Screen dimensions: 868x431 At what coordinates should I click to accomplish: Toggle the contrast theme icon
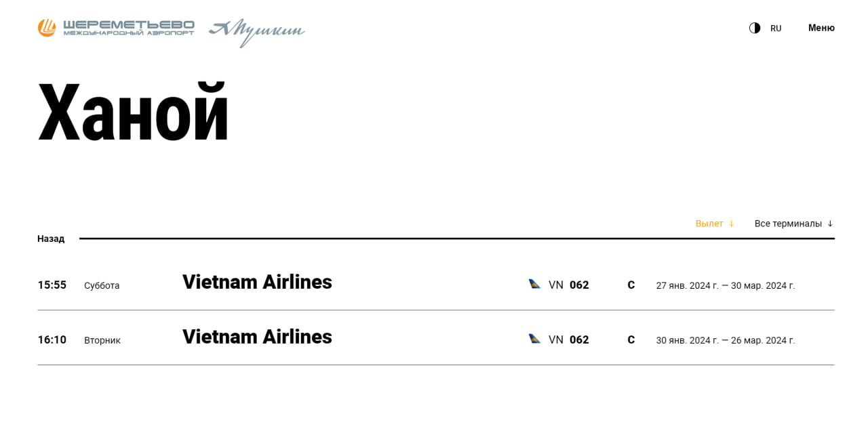[754, 28]
